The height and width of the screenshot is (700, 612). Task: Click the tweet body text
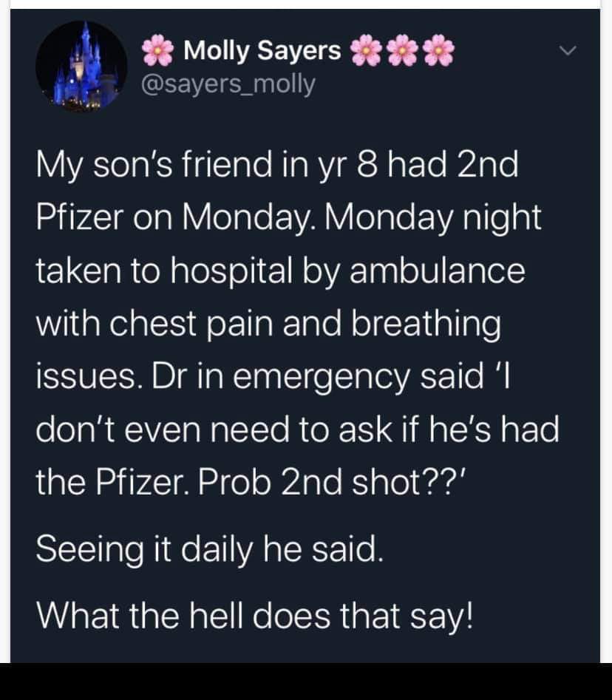[x=296, y=318]
